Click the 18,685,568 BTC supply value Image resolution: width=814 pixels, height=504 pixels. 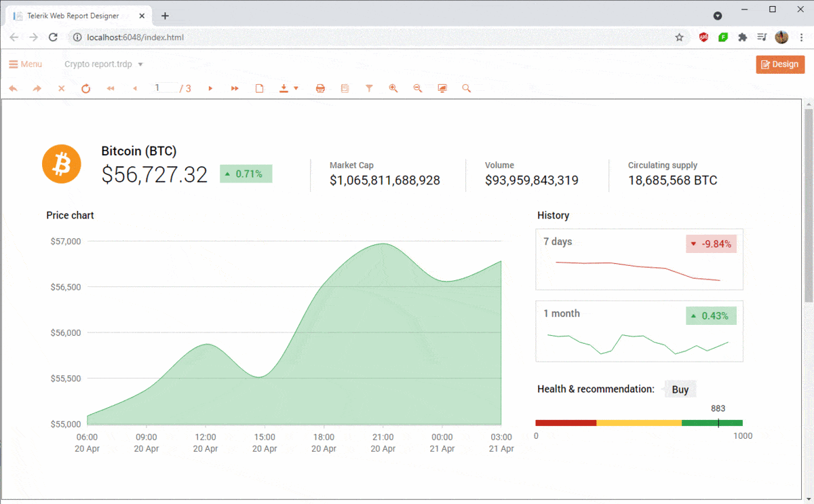(x=672, y=180)
